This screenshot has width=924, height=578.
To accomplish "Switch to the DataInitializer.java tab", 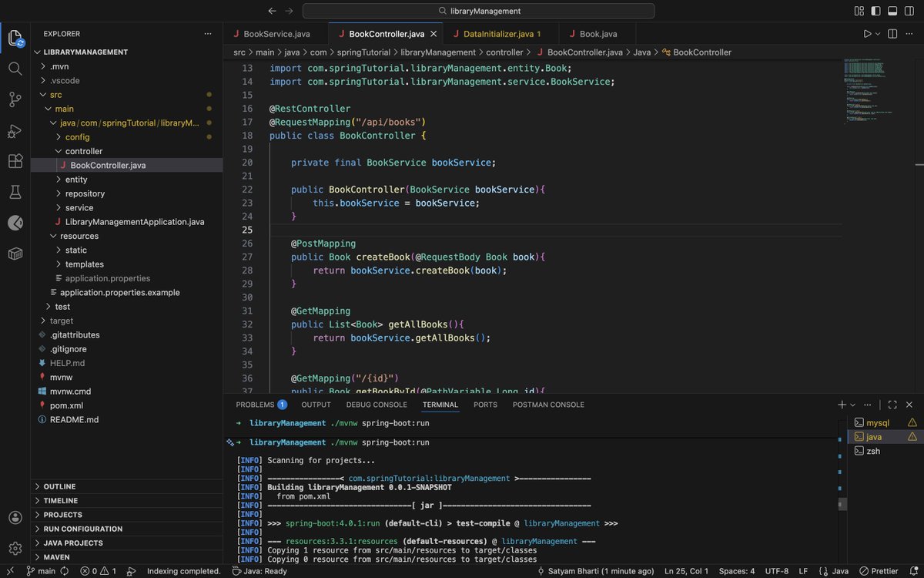I will click(x=501, y=34).
